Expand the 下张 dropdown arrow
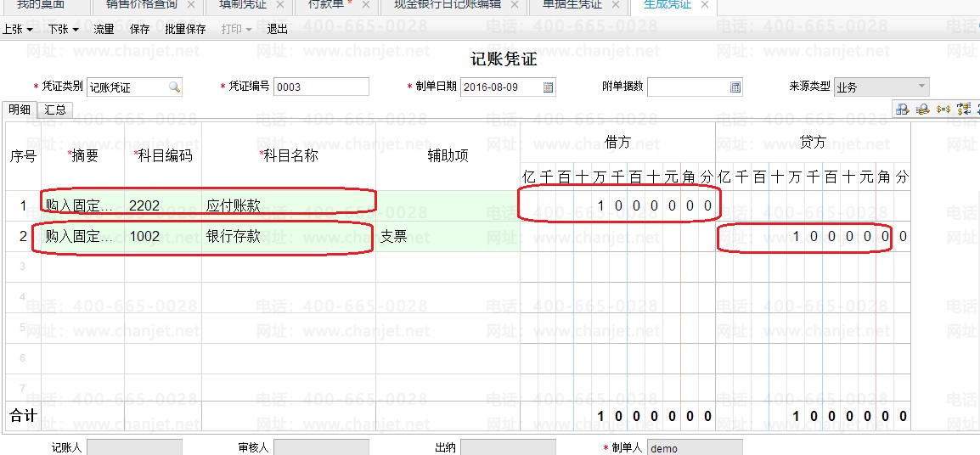The image size is (980, 455). (75, 30)
